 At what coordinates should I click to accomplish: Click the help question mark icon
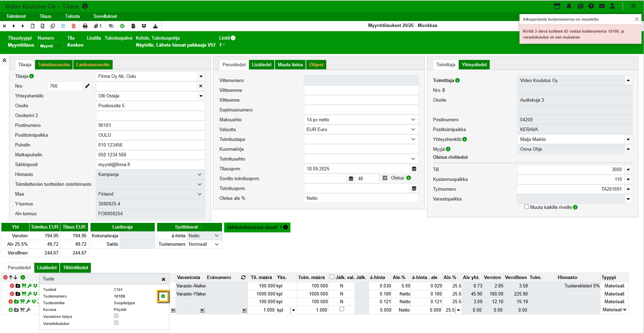click(591, 6)
